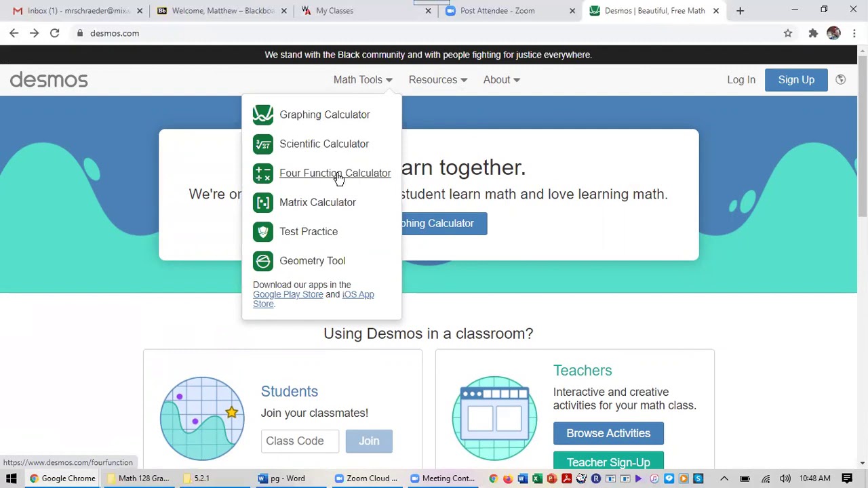
Task: Click the Teacher Sign-Up button
Action: (x=608, y=461)
